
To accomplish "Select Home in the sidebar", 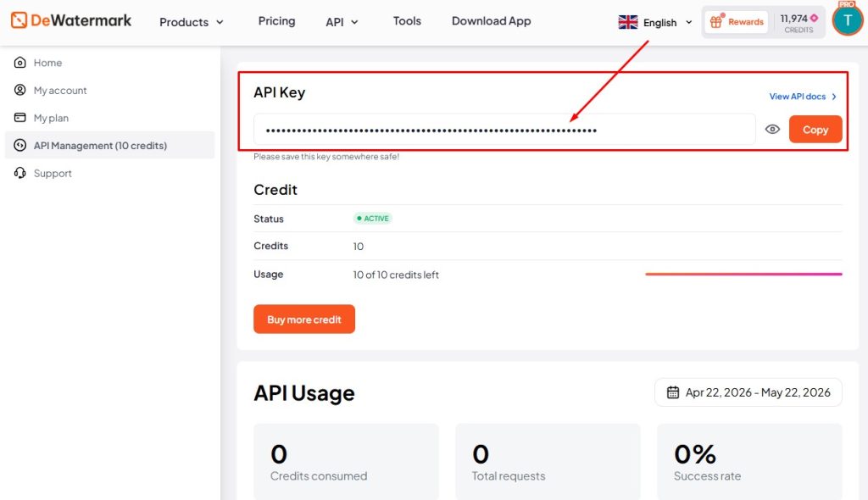I will point(109,63).
